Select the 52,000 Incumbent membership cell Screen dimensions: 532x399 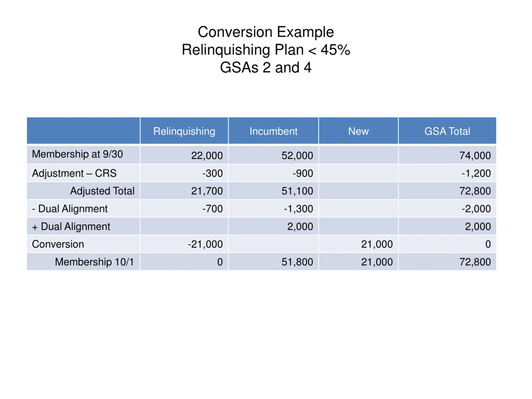297,156
